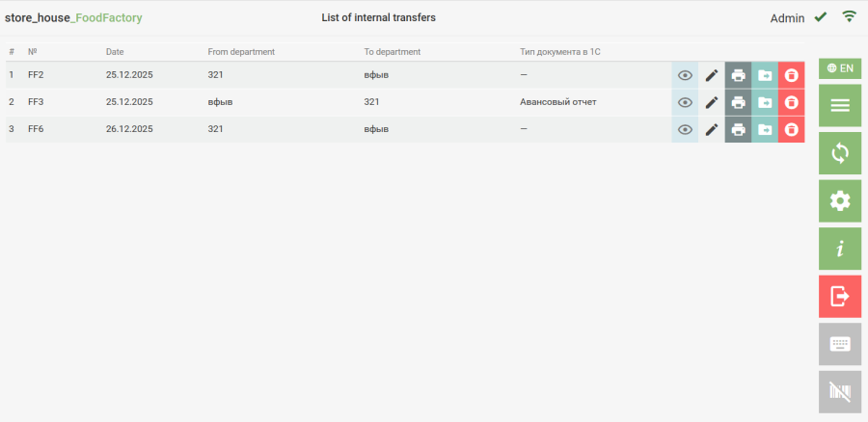Image resolution: width=868 pixels, height=422 pixels.
Task: View transfer FF2 with eye icon
Action: coord(685,75)
